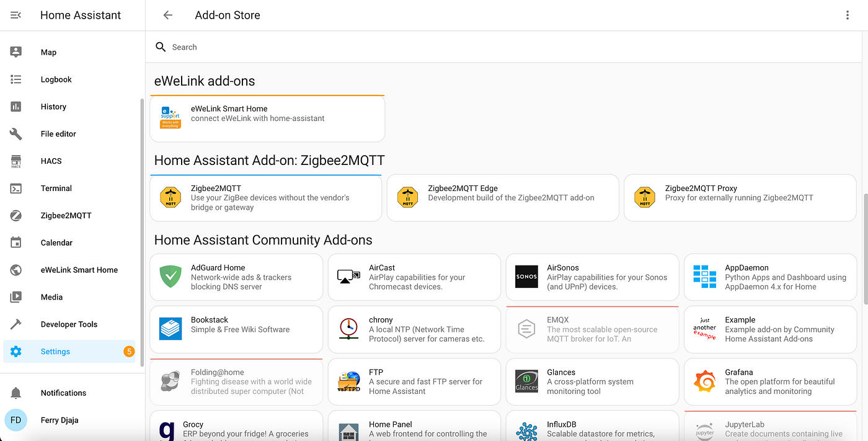868x441 pixels.
Task: Open the three-dot overflow menu
Action: click(x=847, y=15)
